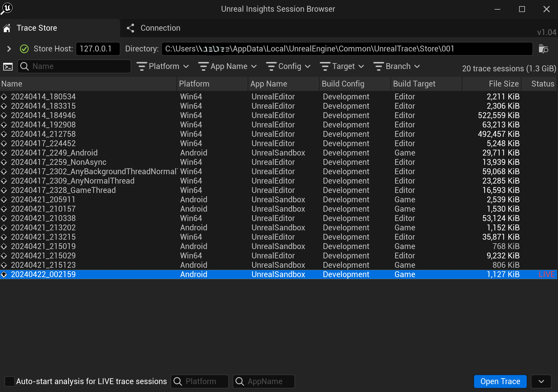Click the trace icon for 20240414_180534
The height and width of the screenshot is (392, 558).
[4, 97]
